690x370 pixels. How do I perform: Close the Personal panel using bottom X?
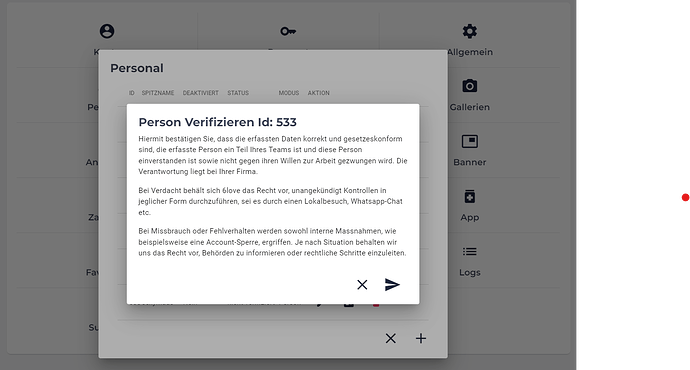[390, 338]
